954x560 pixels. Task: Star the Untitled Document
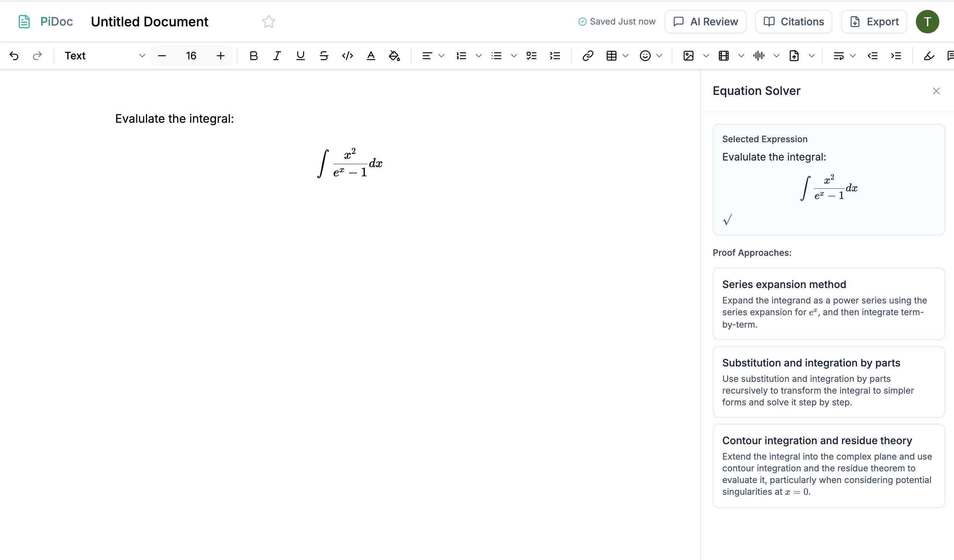click(268, 22)
